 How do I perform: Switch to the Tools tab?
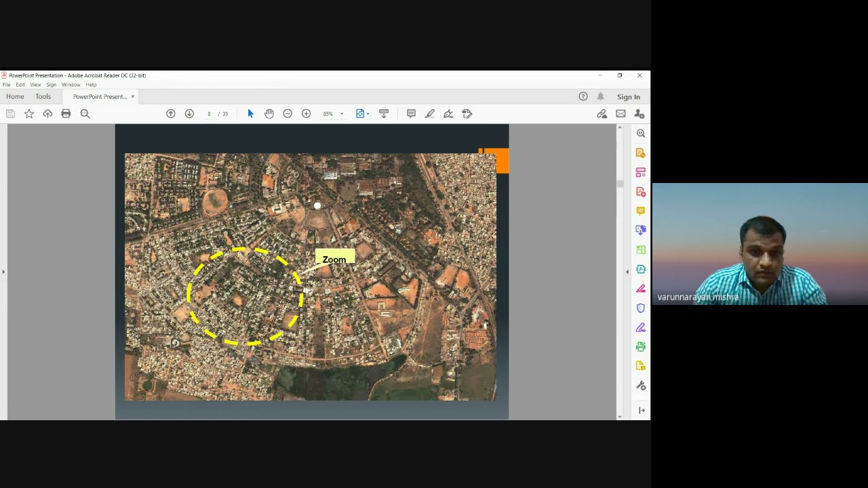[x=43, y=96]
